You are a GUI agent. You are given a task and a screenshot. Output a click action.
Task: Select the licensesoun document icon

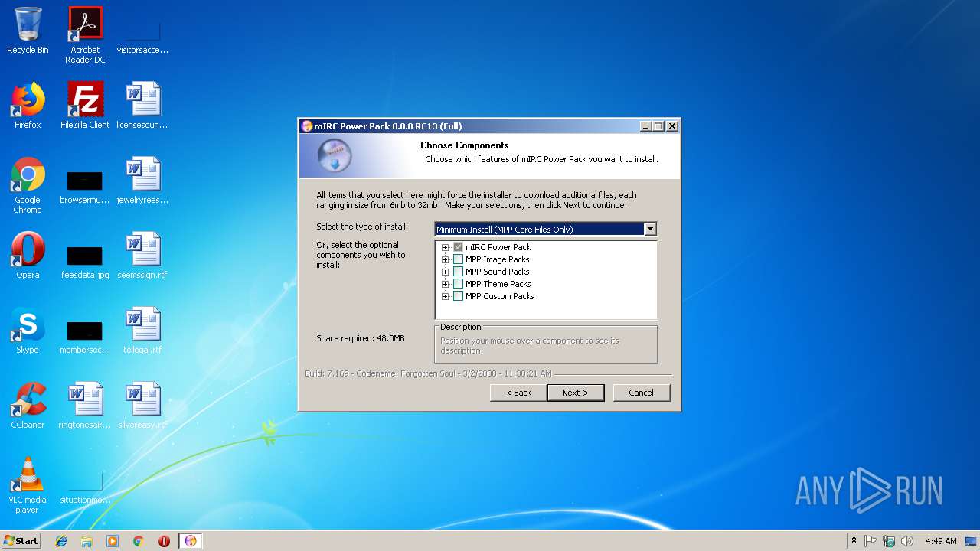pyautogui.click(x=142, y=106)
